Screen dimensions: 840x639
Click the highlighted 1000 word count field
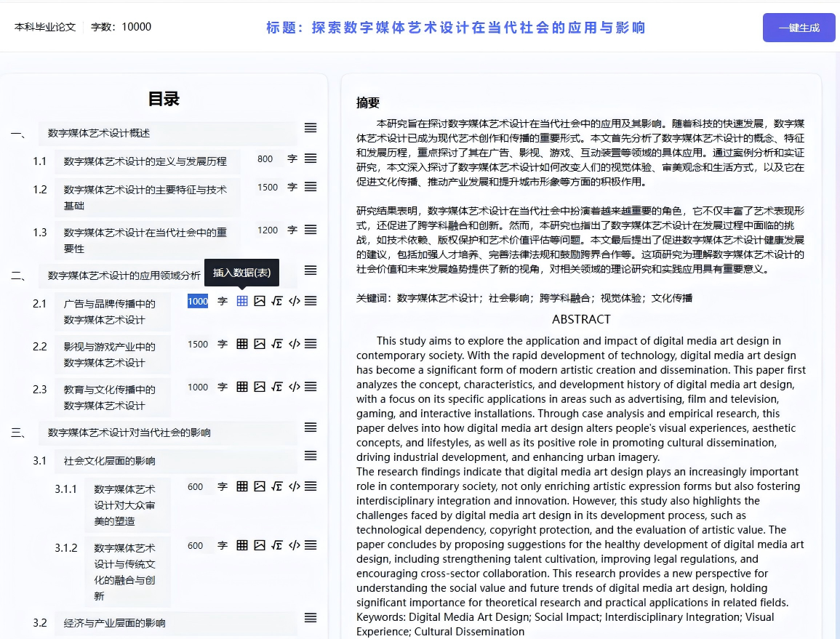(x=198, y=301)
